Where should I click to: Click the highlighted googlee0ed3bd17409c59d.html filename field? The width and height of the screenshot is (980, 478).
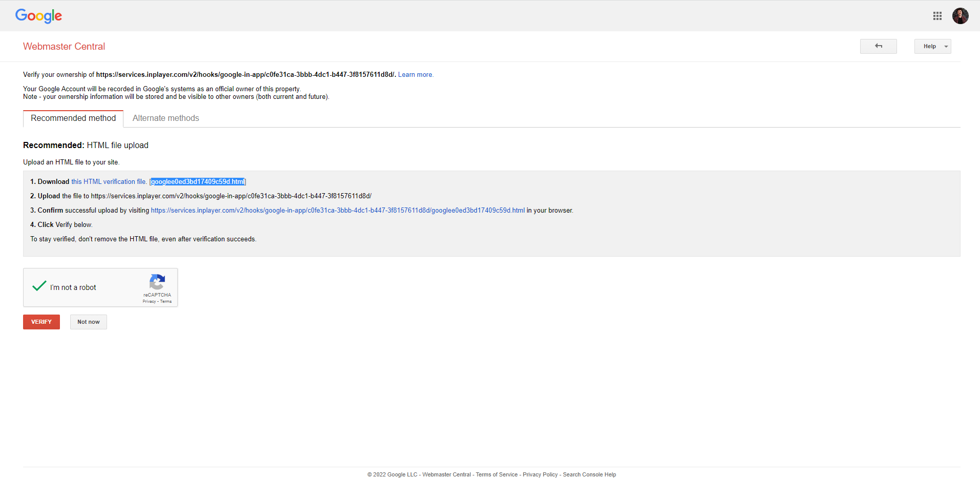(198, 182)
